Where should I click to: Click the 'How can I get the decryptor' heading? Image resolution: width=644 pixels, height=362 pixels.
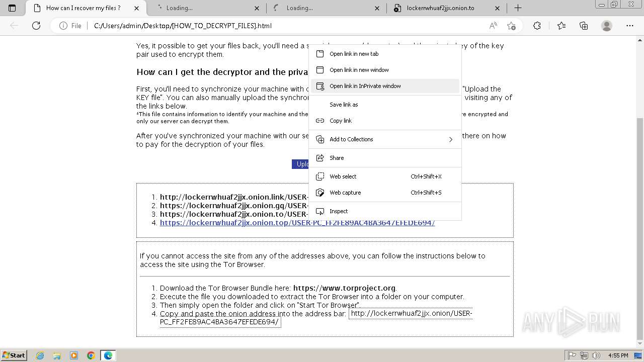pyautogui.click(x=222, y=72)
